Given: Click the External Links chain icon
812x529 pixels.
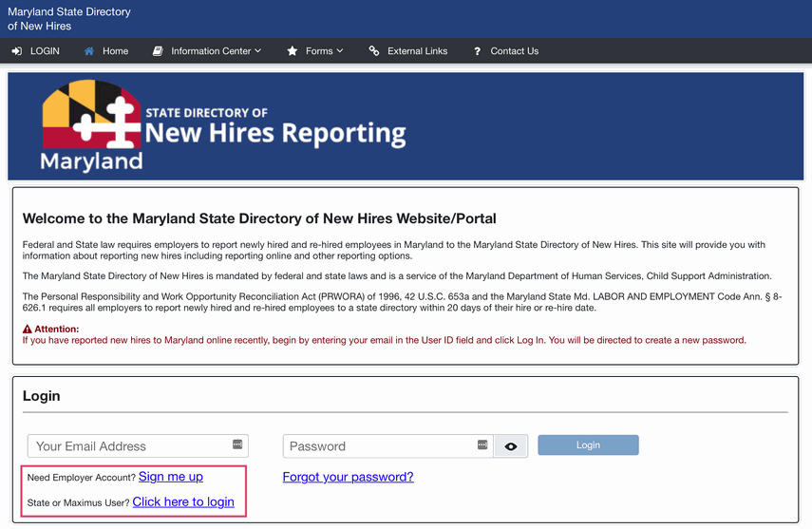Looking at the screenshot, I should [x=374, y=50].
